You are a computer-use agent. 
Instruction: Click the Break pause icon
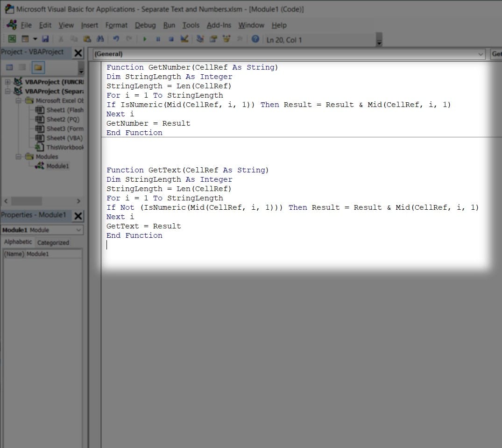pyautogui.click(x=158, y=39)
